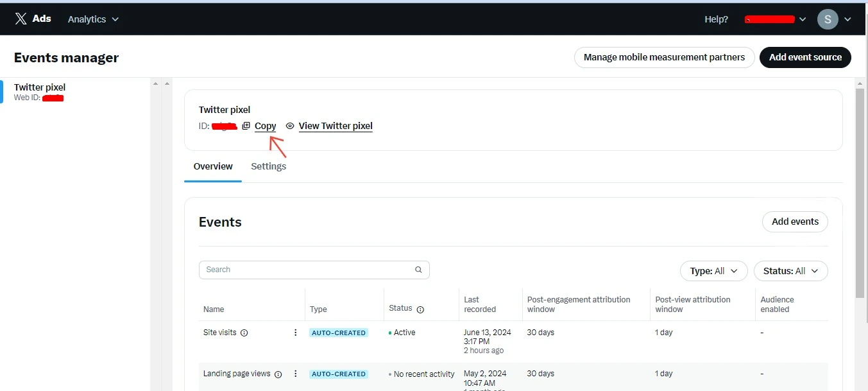Expand the redacted account name dropdown
Screen dimensions: 868x391
click(775, 19)
